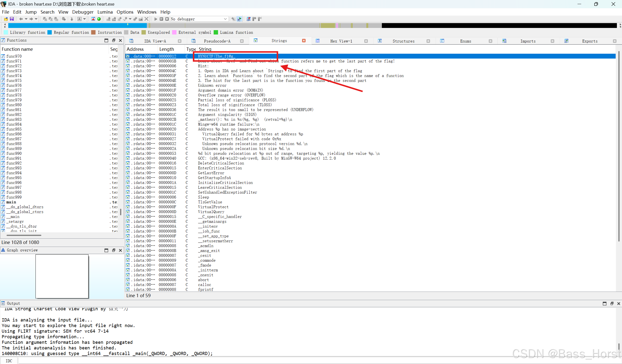Click the IDC button in output bar
Viewport: 622px width, 364px height.
(x=9, y=361)
